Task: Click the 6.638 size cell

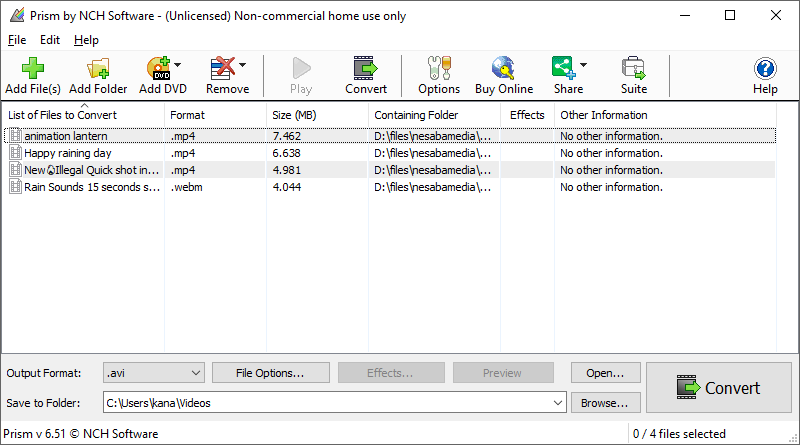Action: click(x=287, y=153)
